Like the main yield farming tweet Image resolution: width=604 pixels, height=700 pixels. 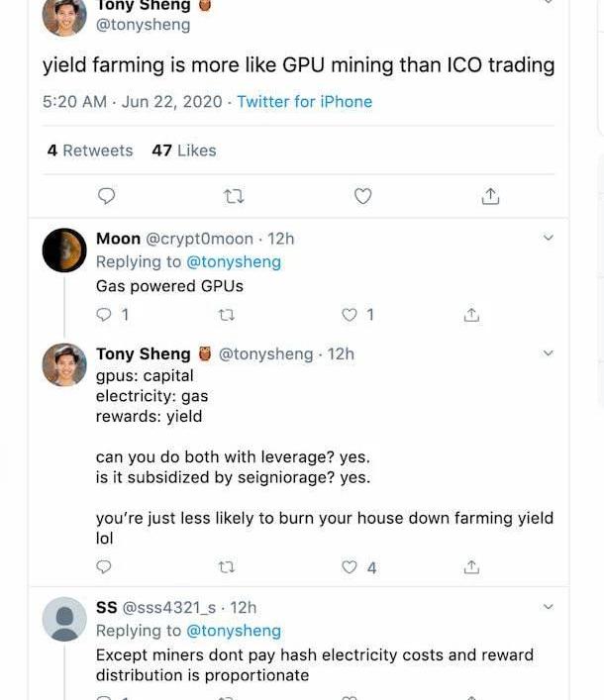tap(362, 196)
